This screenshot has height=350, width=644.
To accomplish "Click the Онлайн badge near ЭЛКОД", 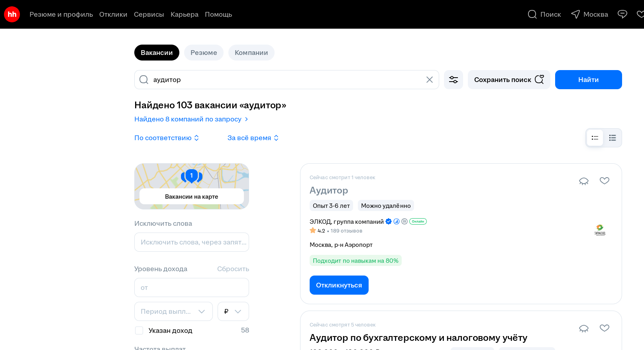I will [x=418, y=221].
